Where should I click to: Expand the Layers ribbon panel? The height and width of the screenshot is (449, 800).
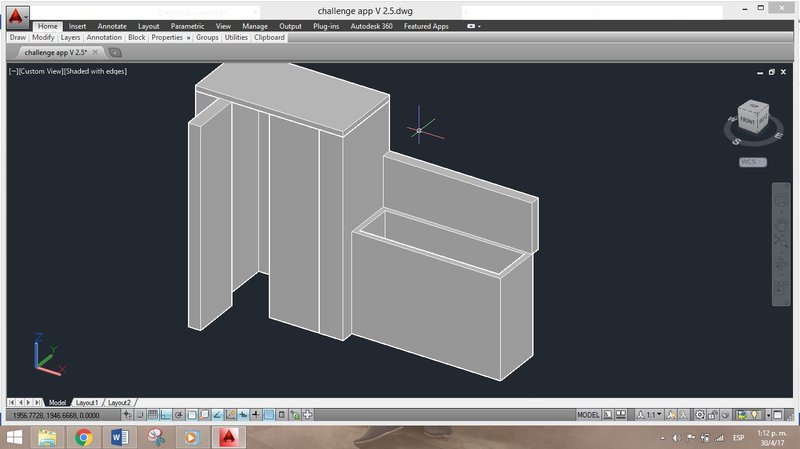click(x=70, y=37)
